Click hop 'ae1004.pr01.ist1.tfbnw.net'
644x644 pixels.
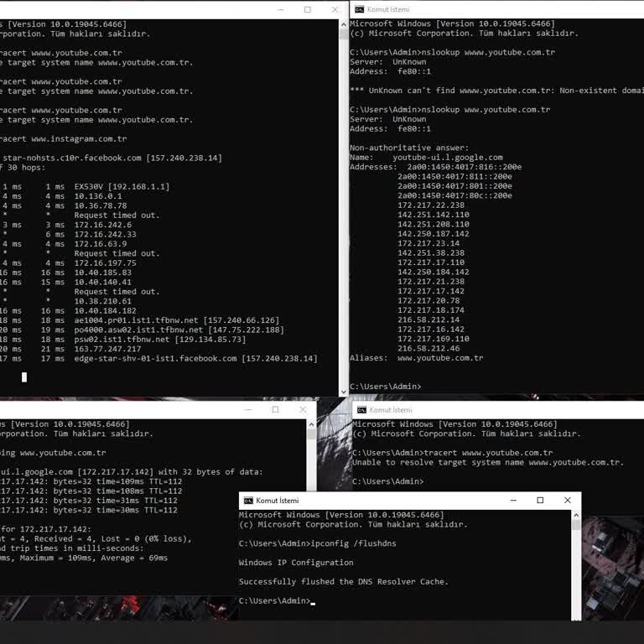[x=136, y=320]
